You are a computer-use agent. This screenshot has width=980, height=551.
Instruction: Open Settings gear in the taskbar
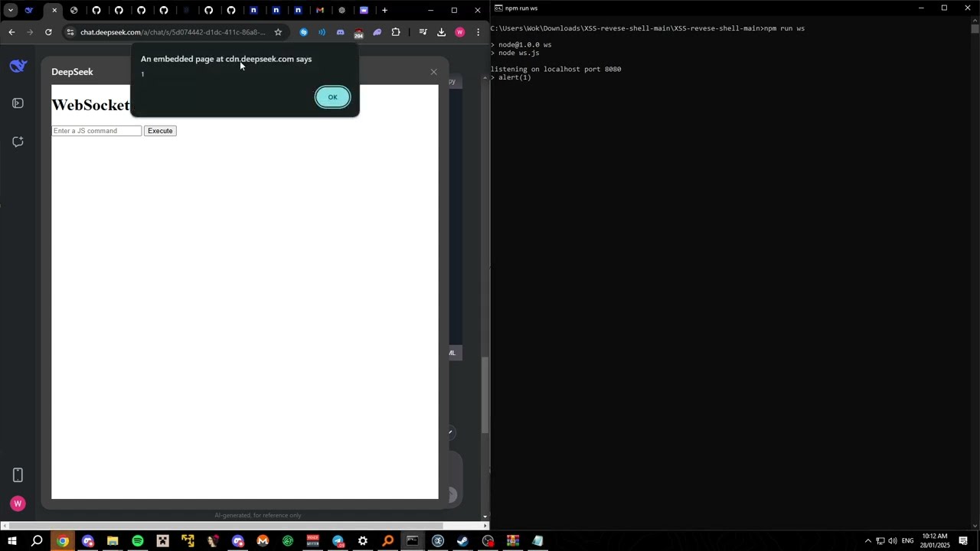[363, 541]
